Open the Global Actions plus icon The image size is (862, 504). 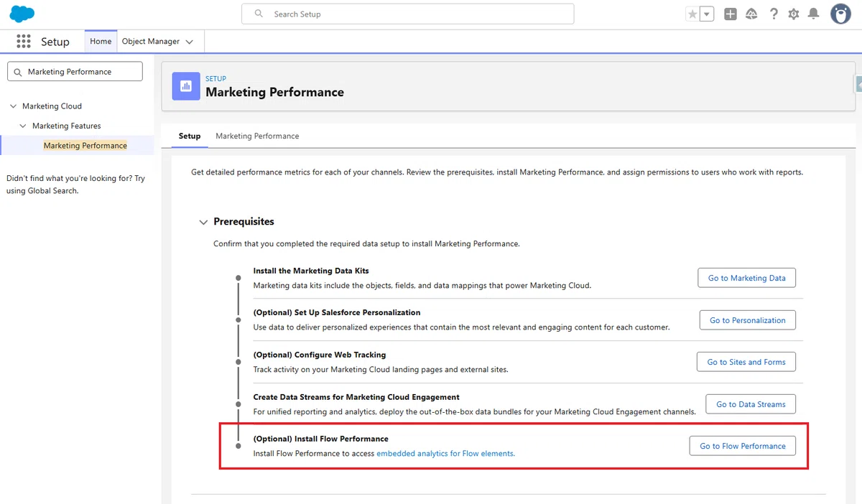pos(731,14)
